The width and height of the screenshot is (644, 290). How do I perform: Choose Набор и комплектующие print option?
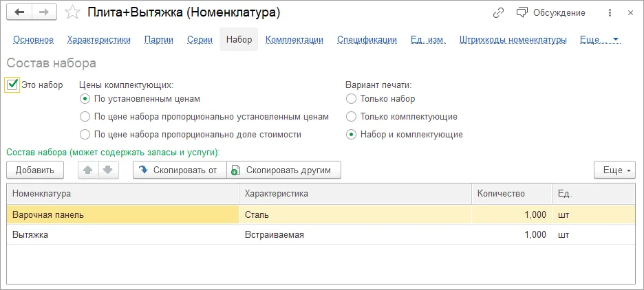351,134
